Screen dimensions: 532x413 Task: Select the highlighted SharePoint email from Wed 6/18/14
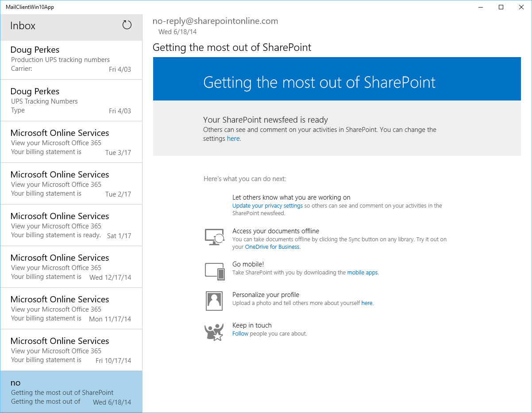[x=71, y=392]
